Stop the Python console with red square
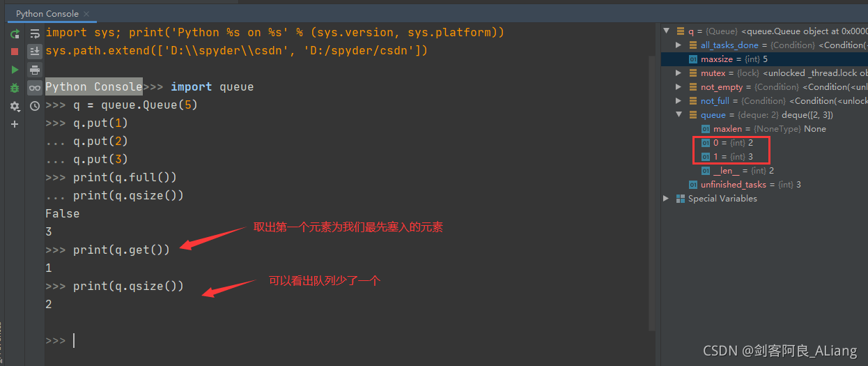 15,52
